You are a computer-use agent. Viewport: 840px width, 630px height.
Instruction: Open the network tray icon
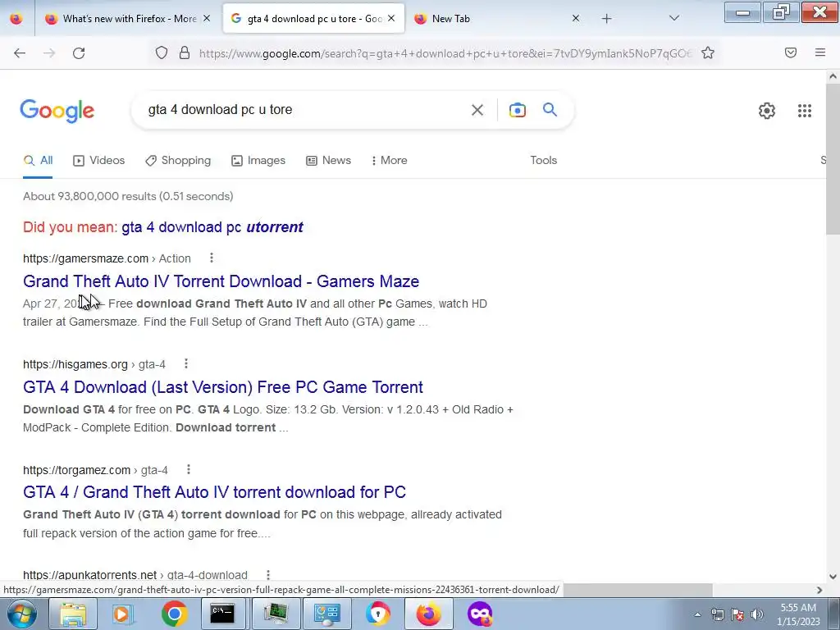click(717, 614)
